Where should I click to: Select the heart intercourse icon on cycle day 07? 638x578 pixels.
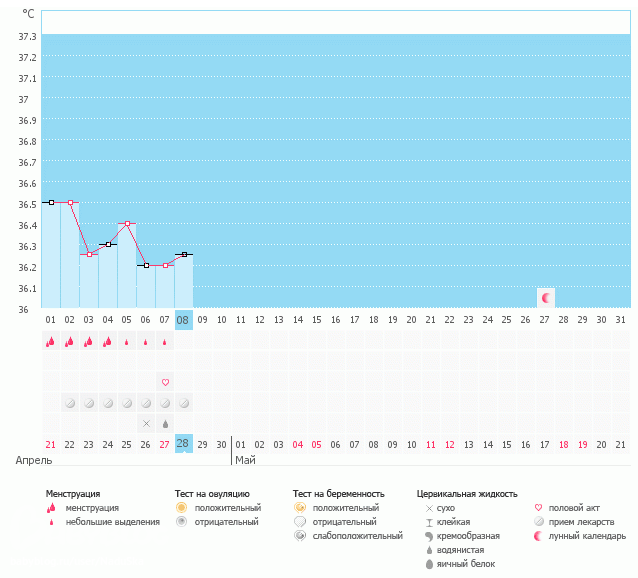pos(165,382)
